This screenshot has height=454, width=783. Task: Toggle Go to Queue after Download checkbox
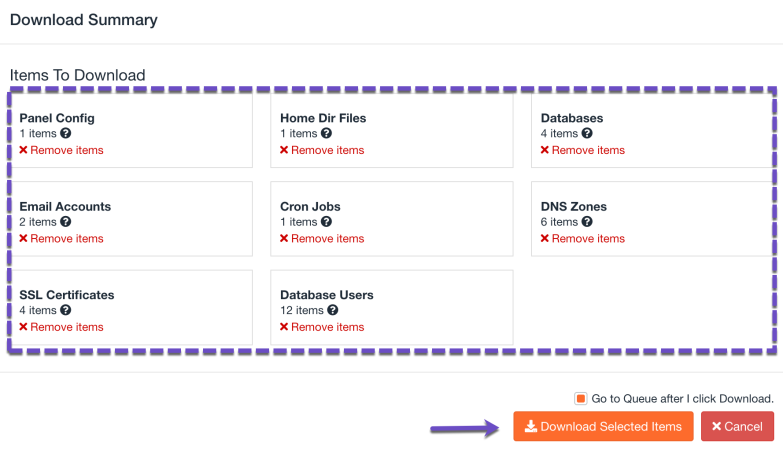581,398
